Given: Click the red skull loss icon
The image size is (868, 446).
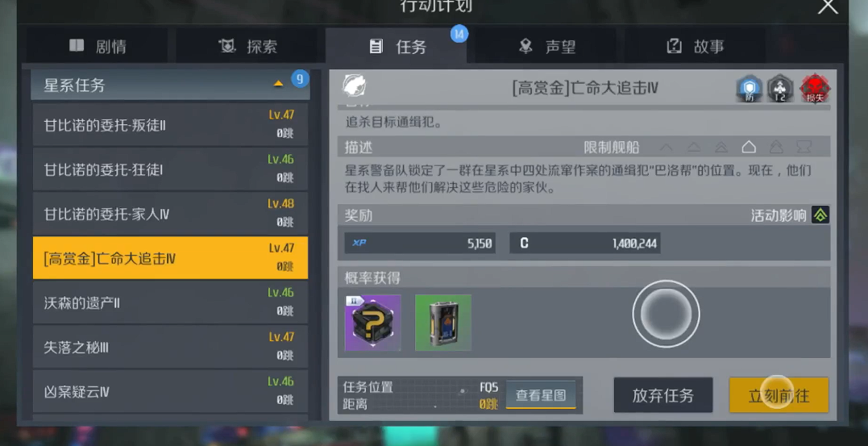Looking at the screenshot, I should coord(814,89).
